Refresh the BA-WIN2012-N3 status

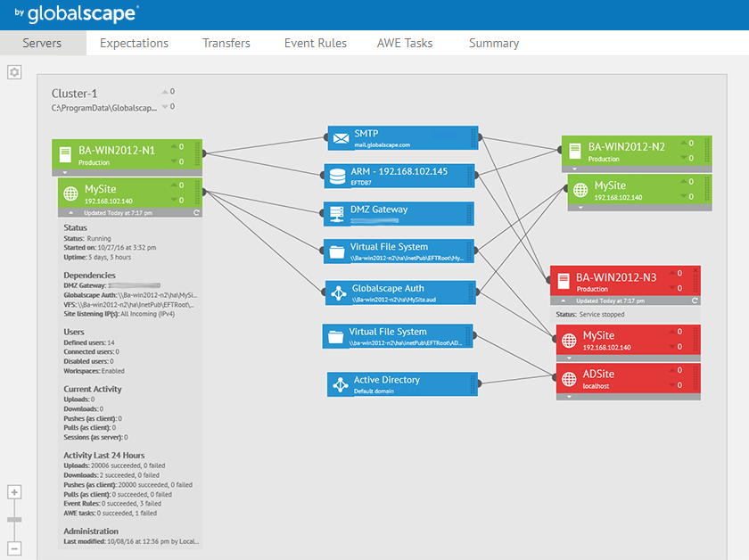[695, 301]
